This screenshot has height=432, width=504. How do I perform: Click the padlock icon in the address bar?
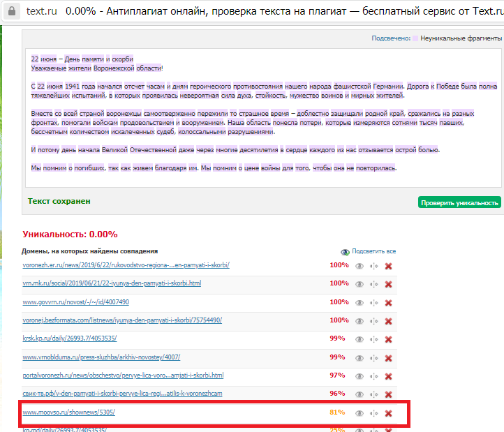[11, 12]
